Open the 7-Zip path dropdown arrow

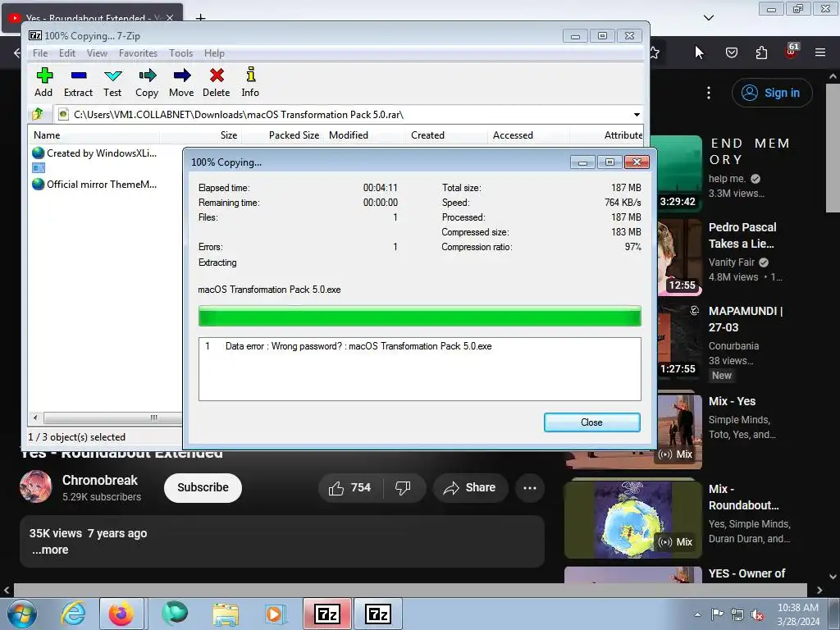[637, 115]
